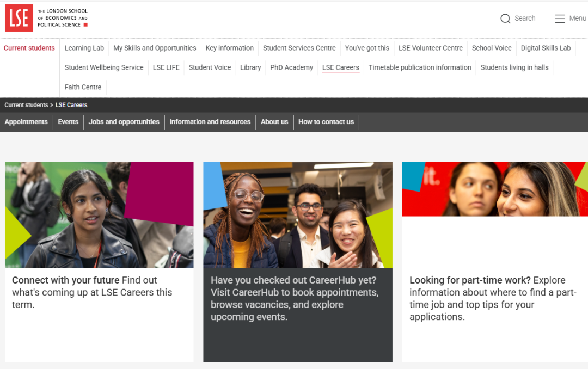Select the Events navigation tab

68,122
